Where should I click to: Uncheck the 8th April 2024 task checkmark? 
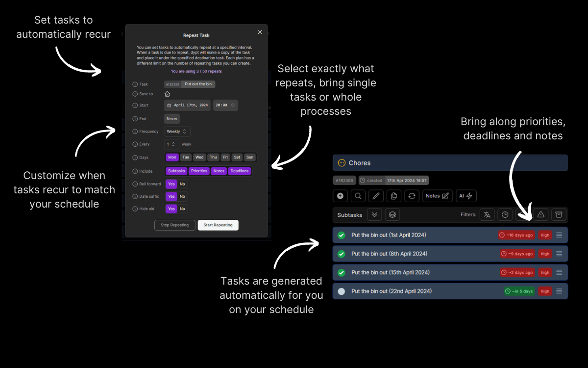[342, 254]
